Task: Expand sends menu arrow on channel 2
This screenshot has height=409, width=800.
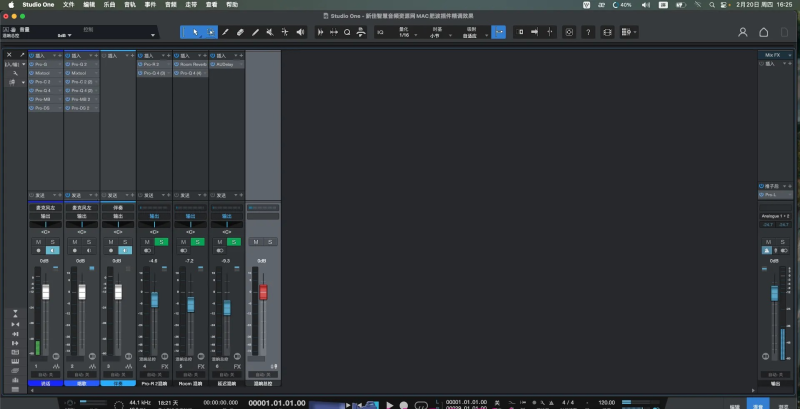Action: (91, 195)
